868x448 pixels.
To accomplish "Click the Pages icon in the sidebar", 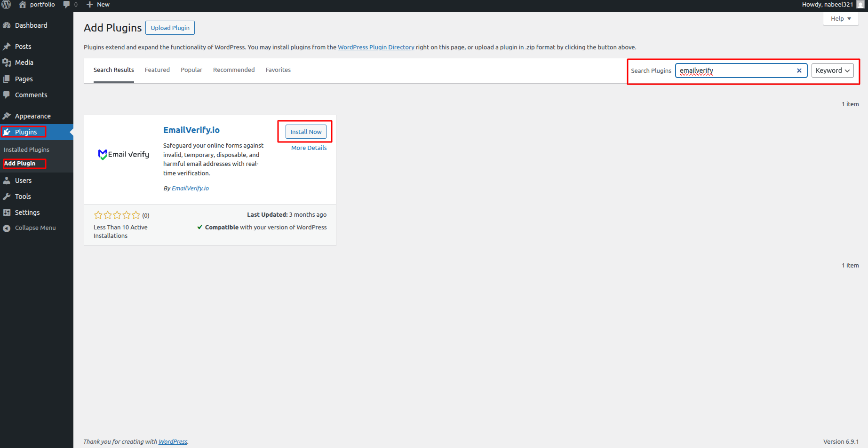I will (x=7, y=79).
